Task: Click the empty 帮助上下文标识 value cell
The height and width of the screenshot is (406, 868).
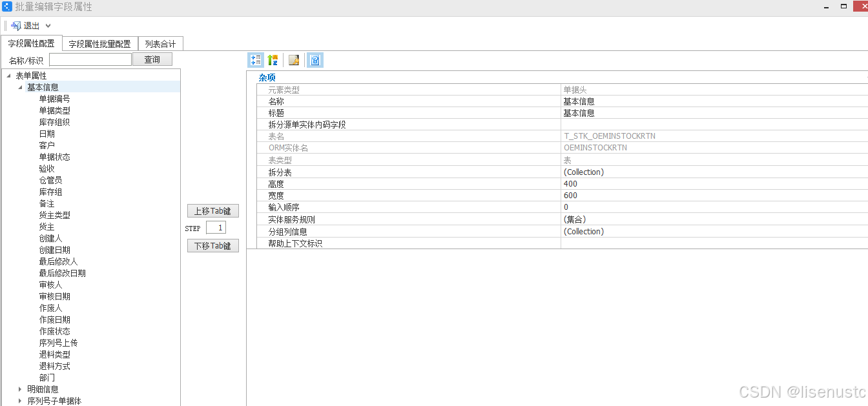Action: (714, 243)
